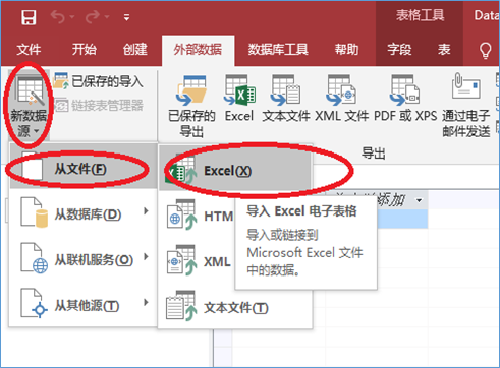Select the 外部数据 tab
This screenshot has height=368, width=500.
[x=198, y=50]
